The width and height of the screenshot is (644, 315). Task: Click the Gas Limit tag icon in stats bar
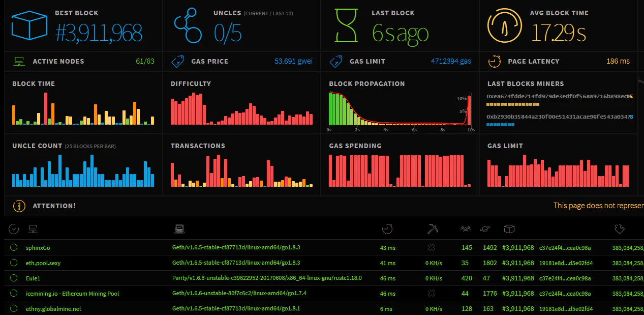(x=335, y=62)
